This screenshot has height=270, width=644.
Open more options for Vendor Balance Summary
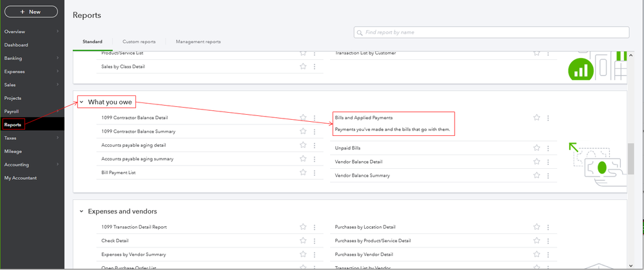[549, 175]
